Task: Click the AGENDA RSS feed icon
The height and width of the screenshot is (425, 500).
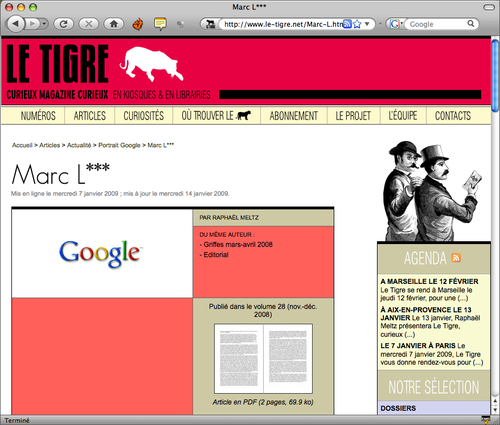Action: click(456, 258)
